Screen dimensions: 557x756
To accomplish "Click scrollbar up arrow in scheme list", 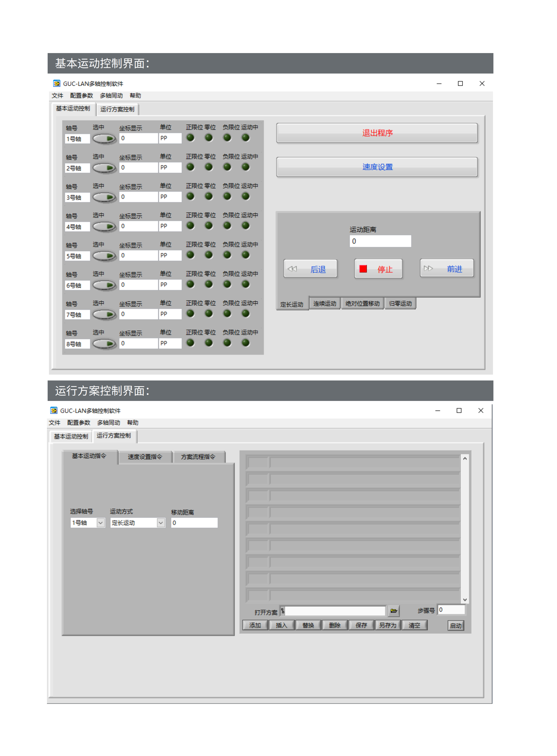I will pyautogui.click(x=465, y=459).
